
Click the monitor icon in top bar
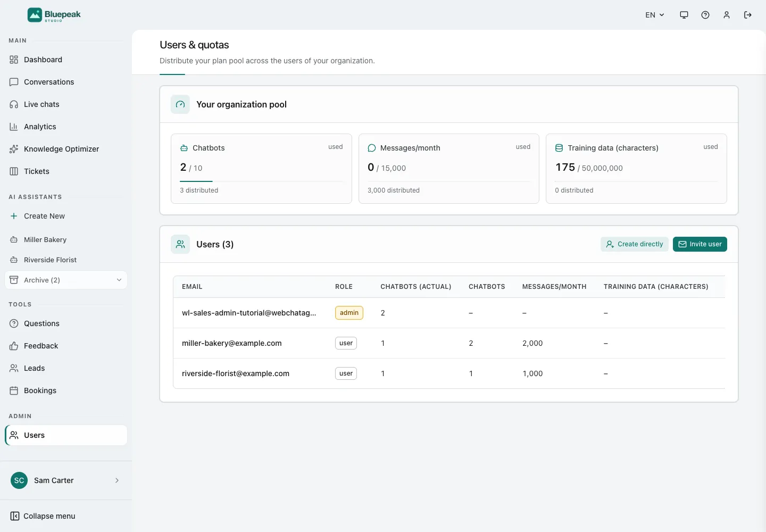click(684, 15)
